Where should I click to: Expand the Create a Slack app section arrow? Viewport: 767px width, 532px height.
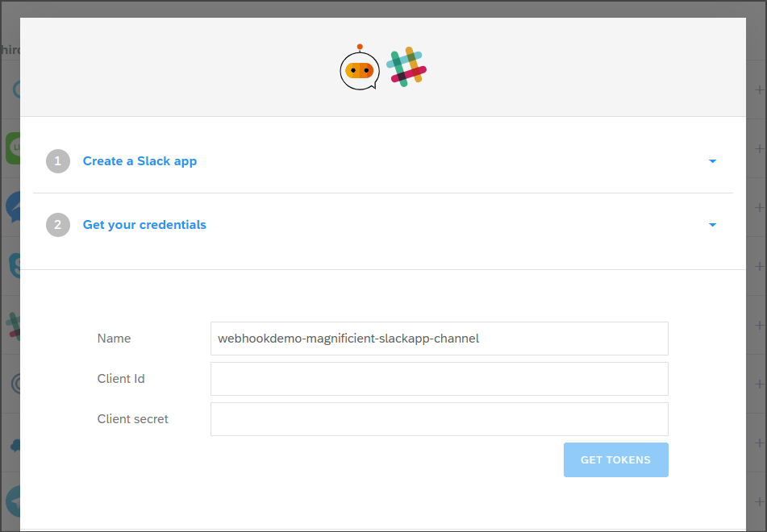pos(712,161)
